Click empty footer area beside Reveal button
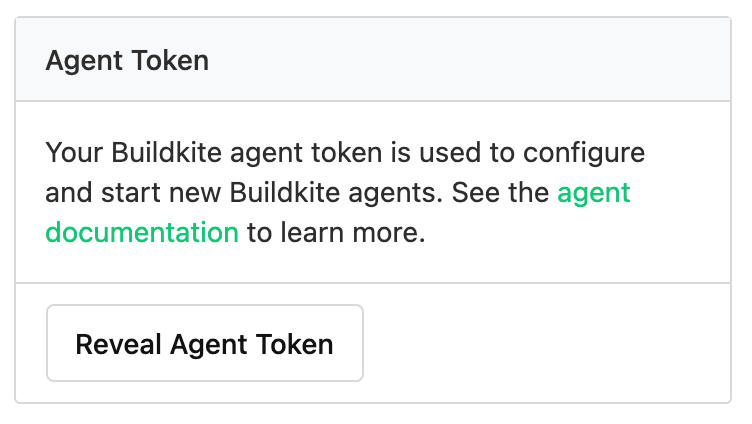Screen dimensions: 752x424 tap(547, 343)
